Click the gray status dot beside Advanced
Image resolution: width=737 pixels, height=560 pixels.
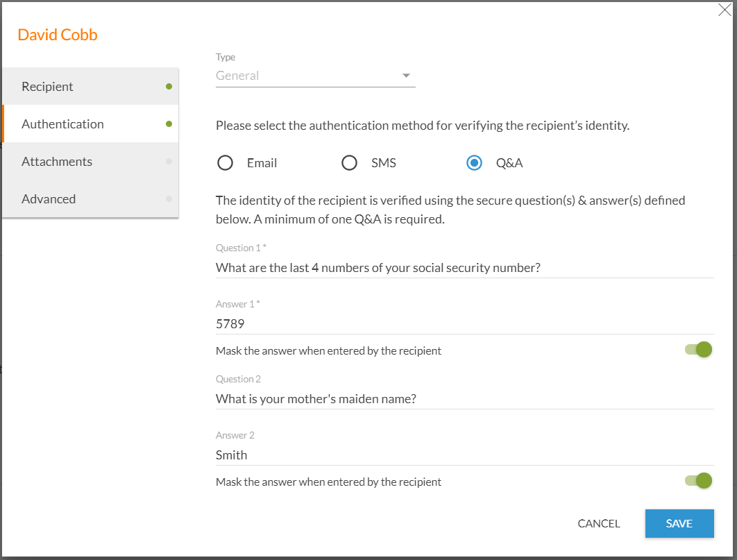[x=167, y=198]
